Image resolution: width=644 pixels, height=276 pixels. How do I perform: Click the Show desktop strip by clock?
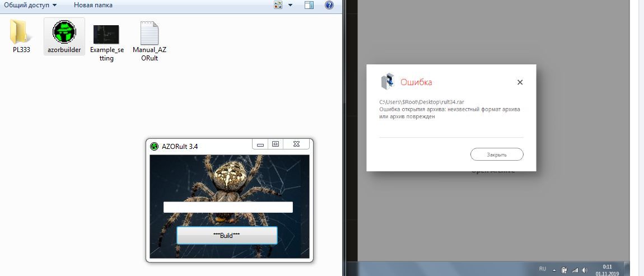[x=627, y=269]
